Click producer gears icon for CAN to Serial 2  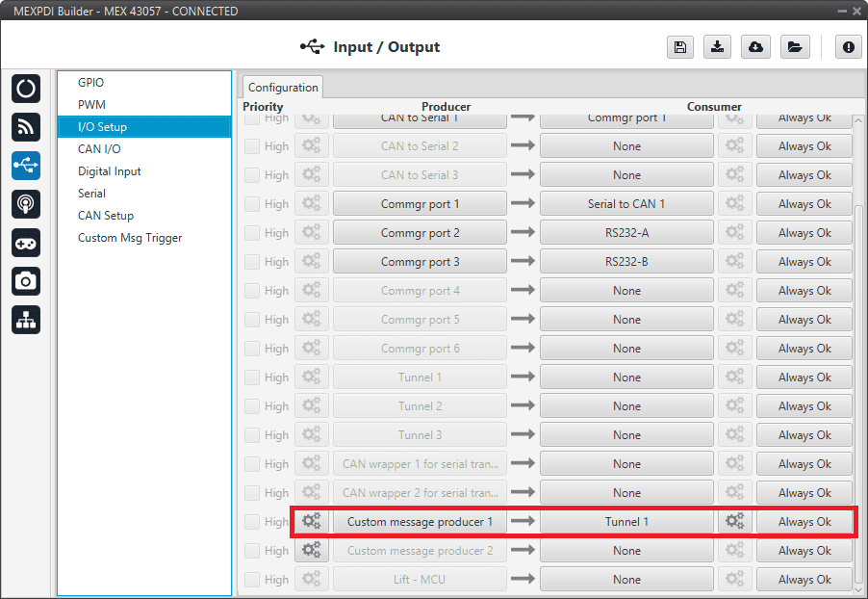click(312, 145)
